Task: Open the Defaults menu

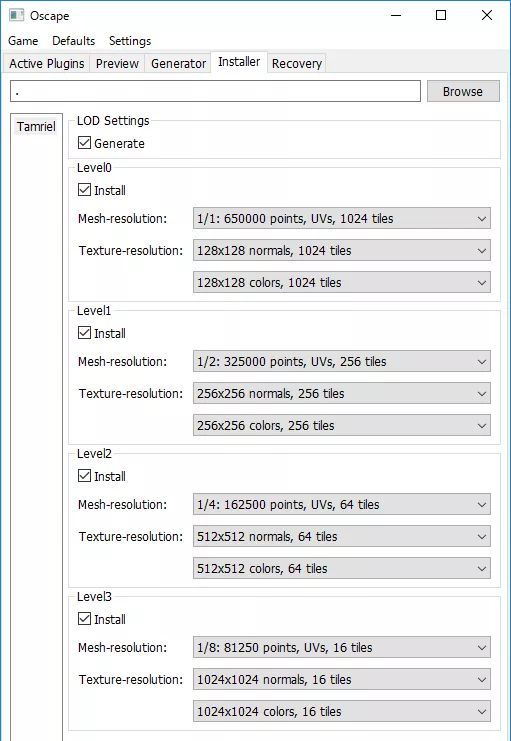Action: [x=74, y=41]
